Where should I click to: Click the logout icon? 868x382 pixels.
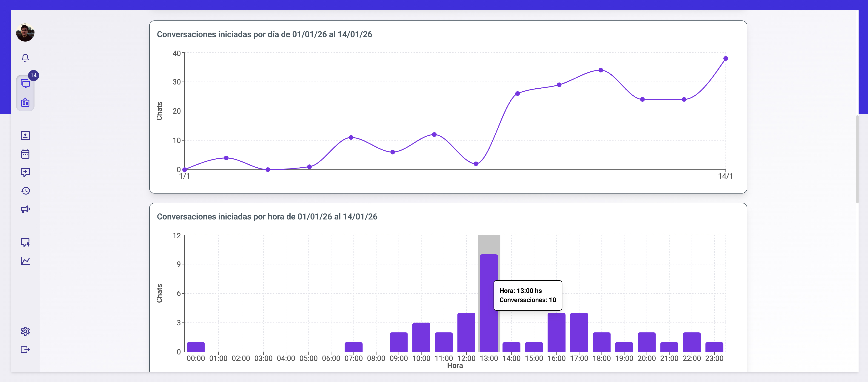click(25, 350)
